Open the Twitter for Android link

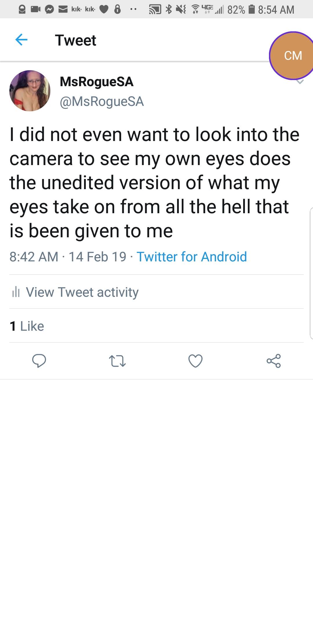192,257
